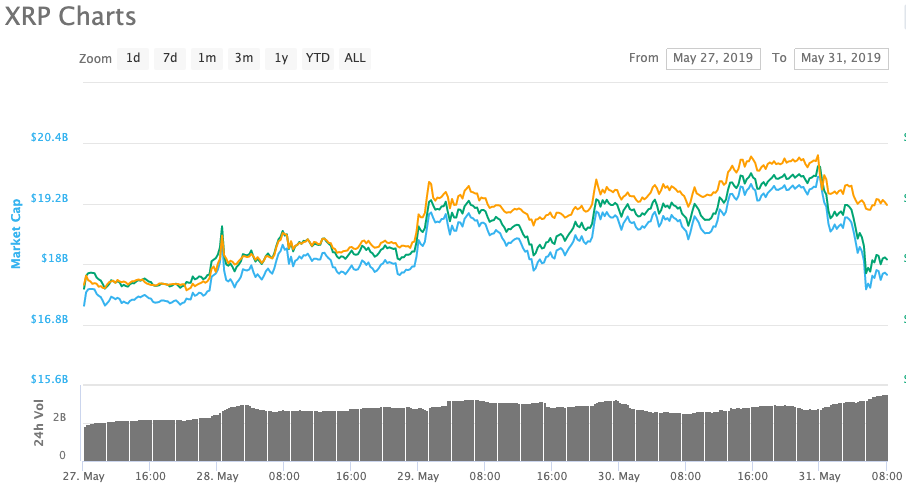This screenshot has height=494, width=906.
Task: Click the From label beside date field
Action: [644, 58]
